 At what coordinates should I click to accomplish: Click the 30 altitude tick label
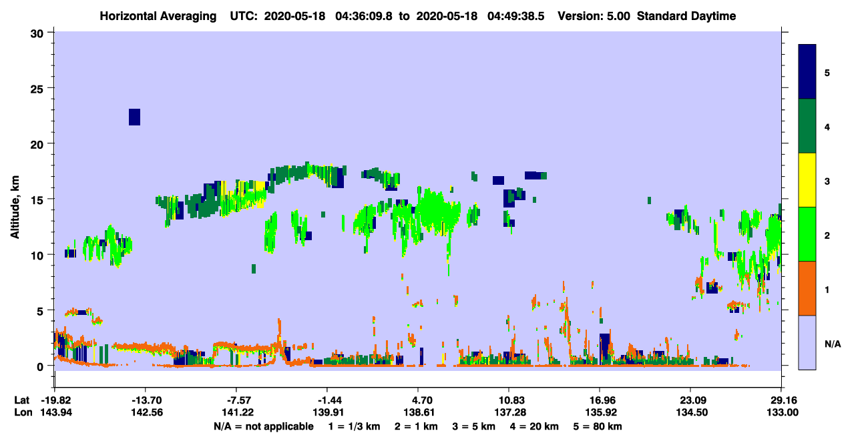click(x=39, y=33)
